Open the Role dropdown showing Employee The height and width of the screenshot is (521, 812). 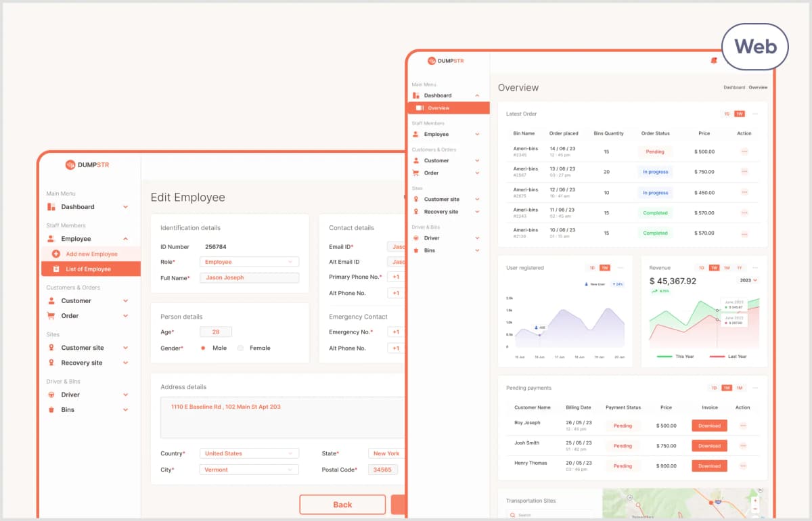[249, 262]
